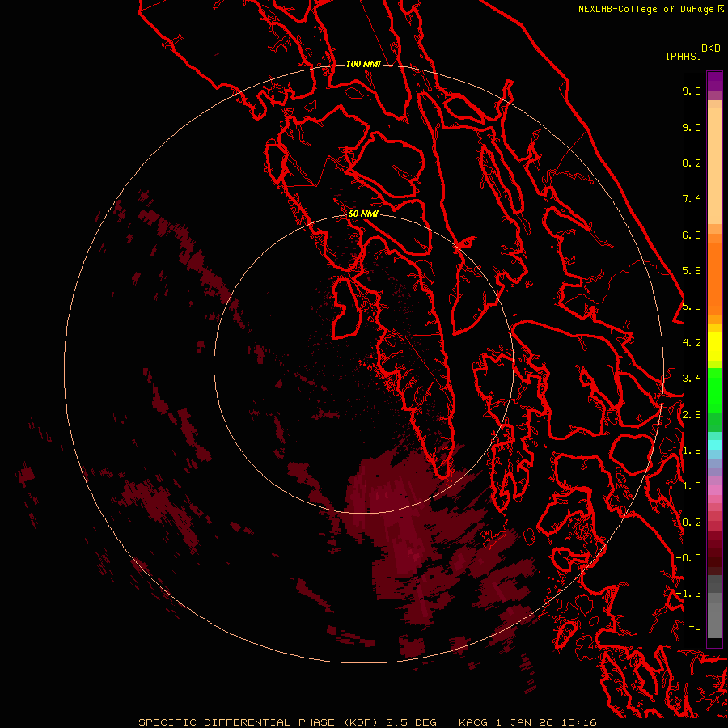Image resolution: width=728 pixels, height=728 pixels.
Task: Click the -1.3 value on the scale
Action: pos(688,594)
